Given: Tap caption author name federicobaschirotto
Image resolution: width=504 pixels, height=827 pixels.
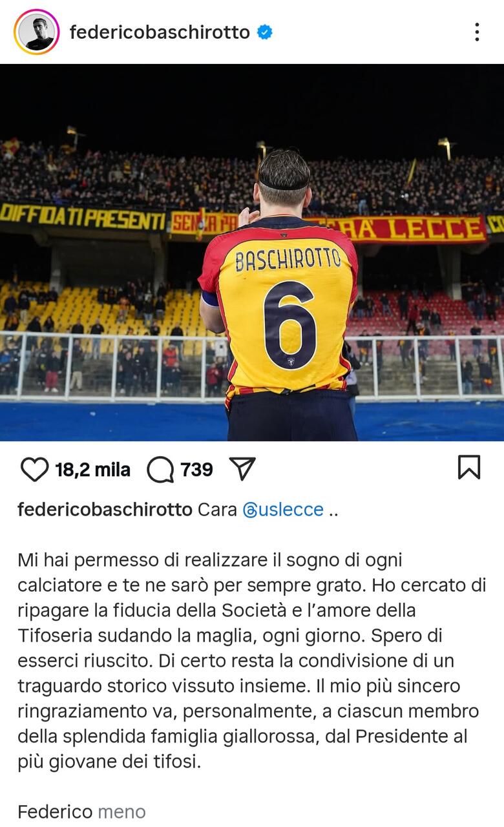Looking at the screenshot, I should 105,510.
